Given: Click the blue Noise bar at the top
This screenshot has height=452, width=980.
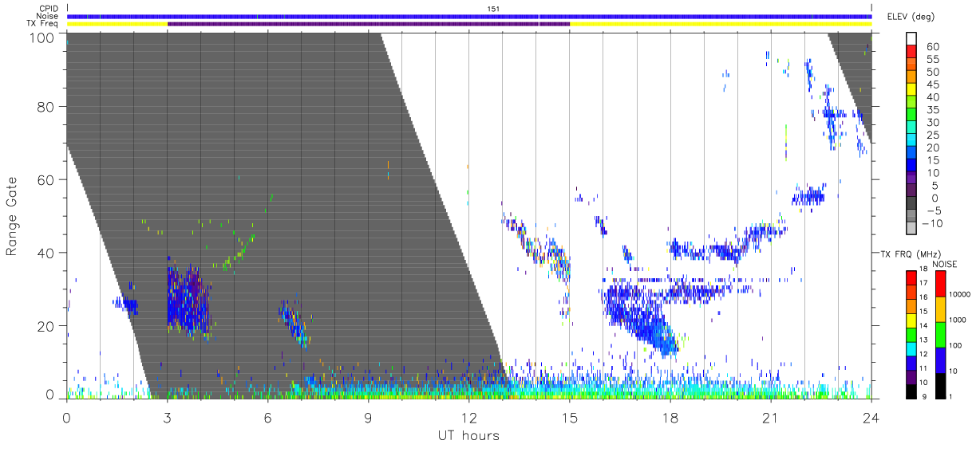Looking at the screenshot, I should 469,16.
